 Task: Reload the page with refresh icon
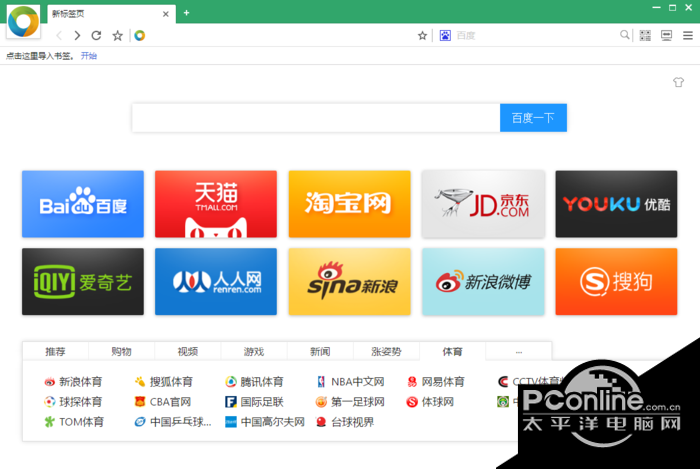(96, 36)
